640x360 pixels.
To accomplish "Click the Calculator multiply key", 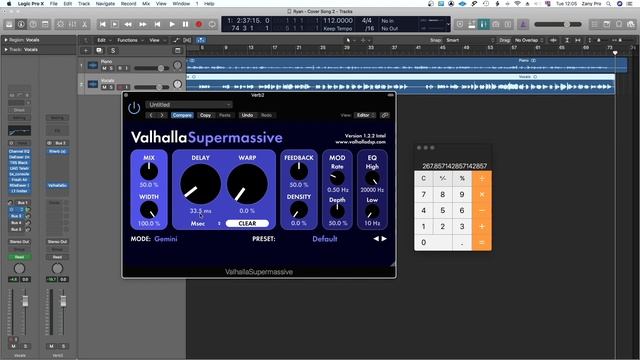I will click(x=482, y=195).
